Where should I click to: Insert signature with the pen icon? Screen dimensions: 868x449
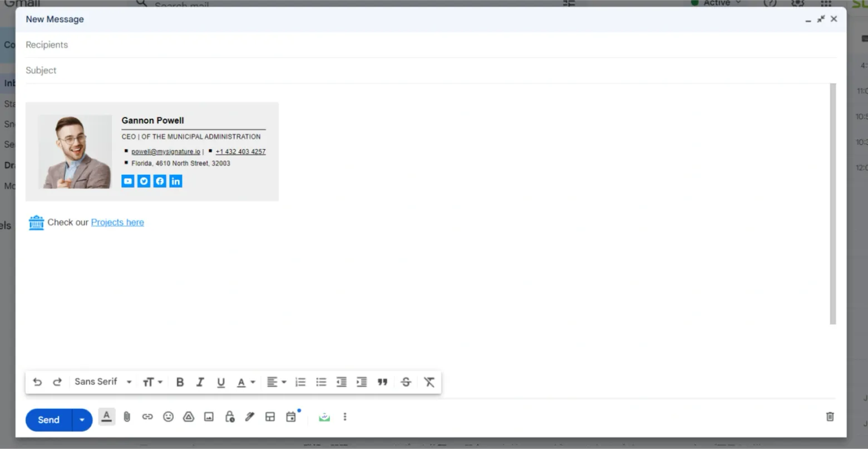click(x=250, y=417)
